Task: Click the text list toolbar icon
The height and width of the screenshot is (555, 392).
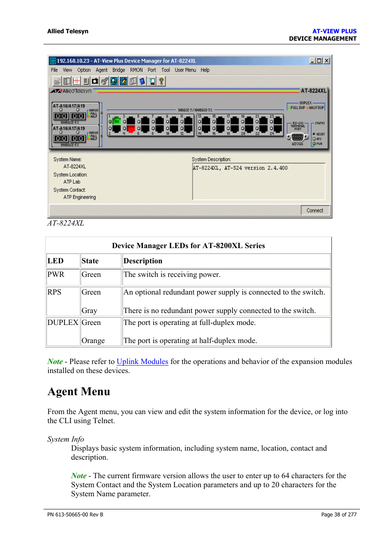Action: click(x=86, y=81)
